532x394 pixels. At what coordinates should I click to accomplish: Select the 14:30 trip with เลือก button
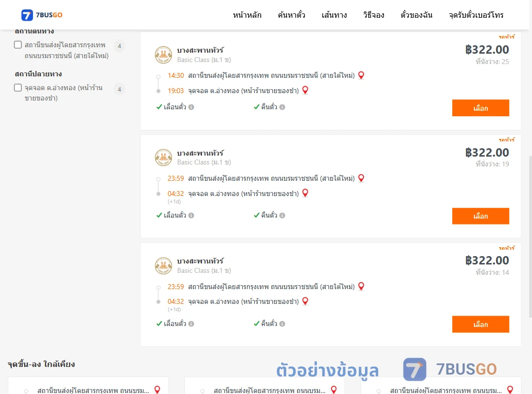480,108
